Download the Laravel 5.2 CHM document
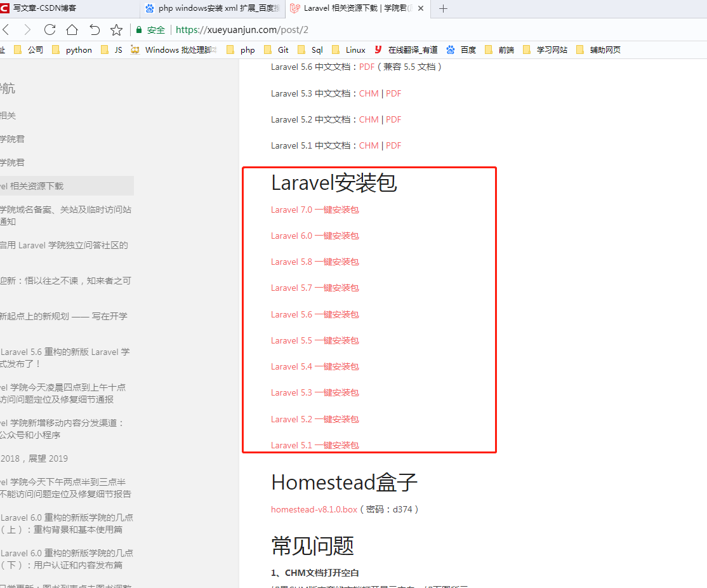Viewport: 707px width, 588px height. 369,119
